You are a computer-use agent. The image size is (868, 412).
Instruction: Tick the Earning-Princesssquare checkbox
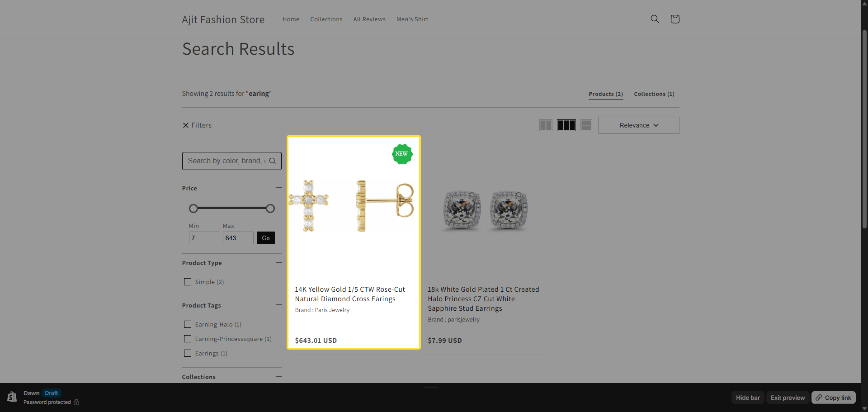coord(188,339)
